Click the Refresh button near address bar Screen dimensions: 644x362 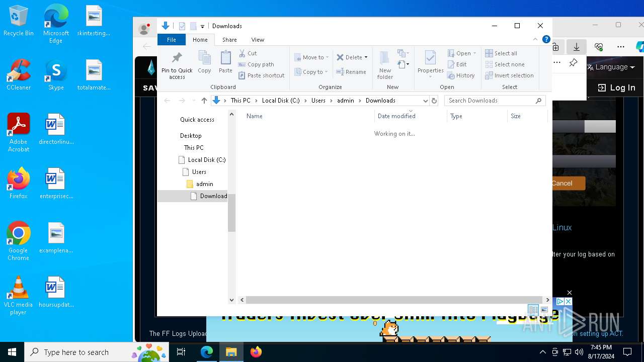pos(434,101)
